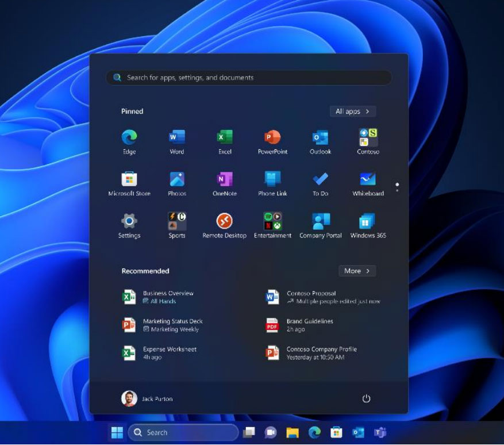Open the To Do app
504x445 pixels.
pos(320,184)
